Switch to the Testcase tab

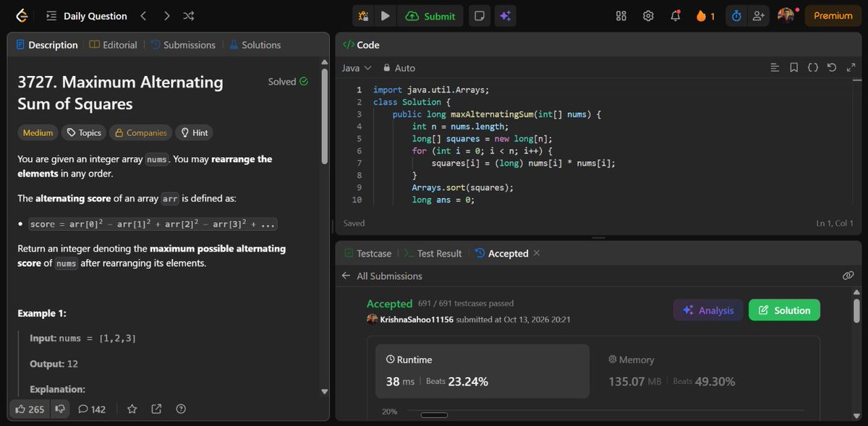point(367,254)
